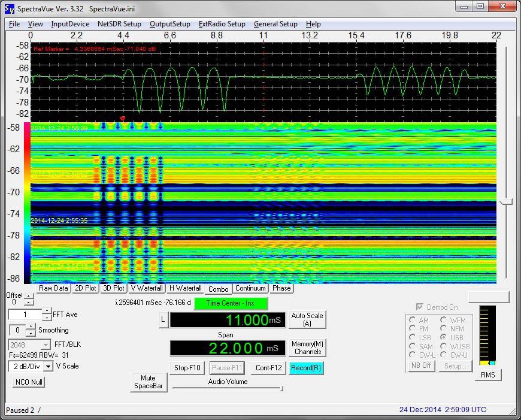Click Pause-F11 button

tap(228, 368)
